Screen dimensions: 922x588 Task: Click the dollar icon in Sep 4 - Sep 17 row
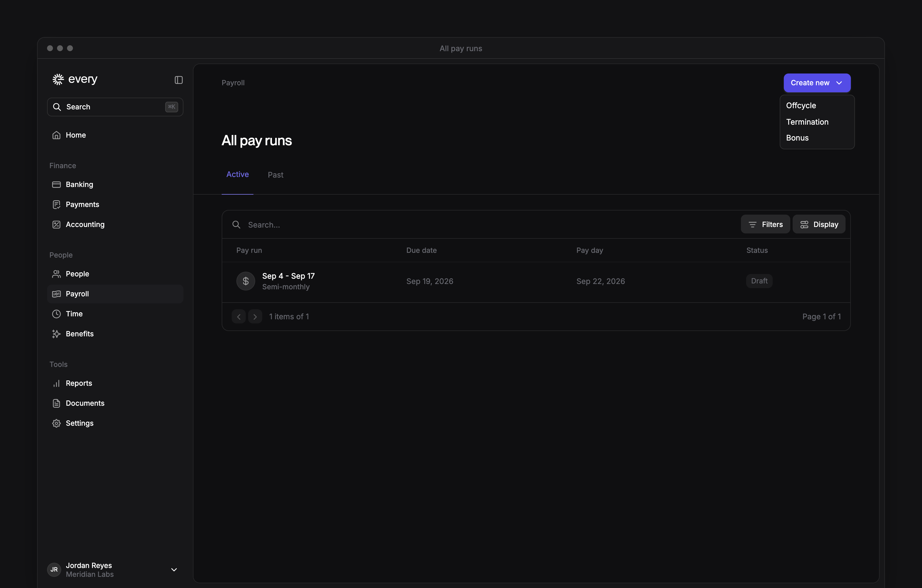click(245, 281)
